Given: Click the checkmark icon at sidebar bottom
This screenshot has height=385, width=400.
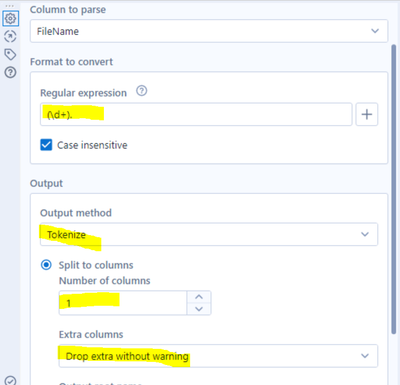Looking at the screenshot, I should pos(10,381).
